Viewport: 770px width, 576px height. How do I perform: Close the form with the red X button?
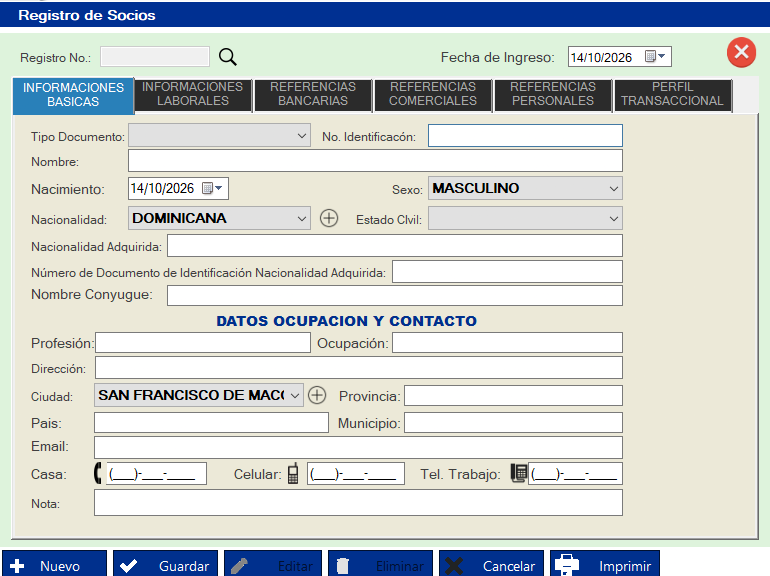point(741,52)
